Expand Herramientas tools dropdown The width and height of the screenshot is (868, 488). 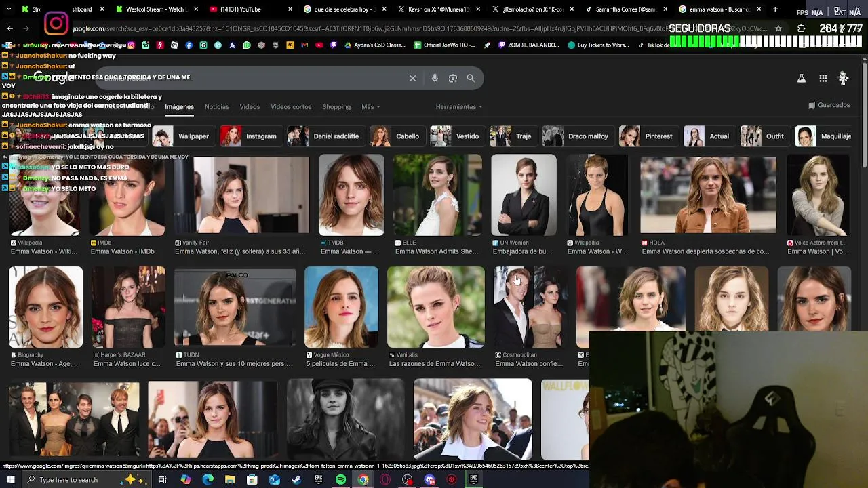[459, 107]
